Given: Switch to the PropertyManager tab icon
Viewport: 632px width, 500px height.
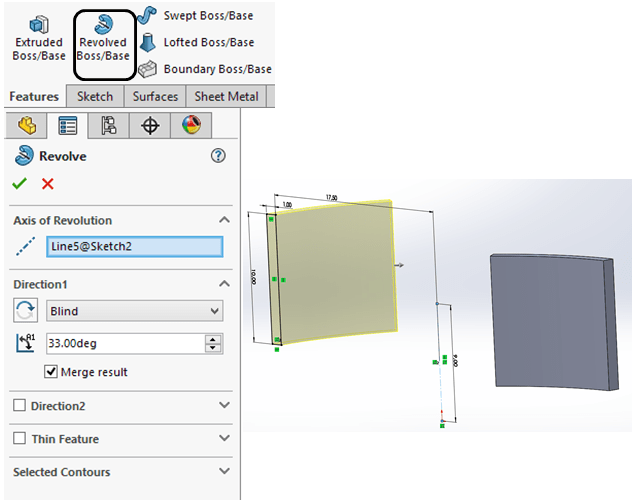Looking at the screenshot, I should click(x=68, y=125).
